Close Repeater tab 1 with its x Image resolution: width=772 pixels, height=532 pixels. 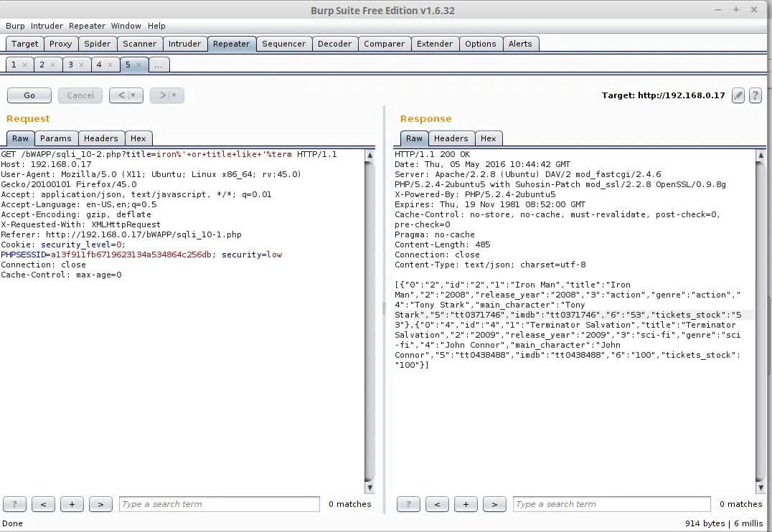(24, 65)
